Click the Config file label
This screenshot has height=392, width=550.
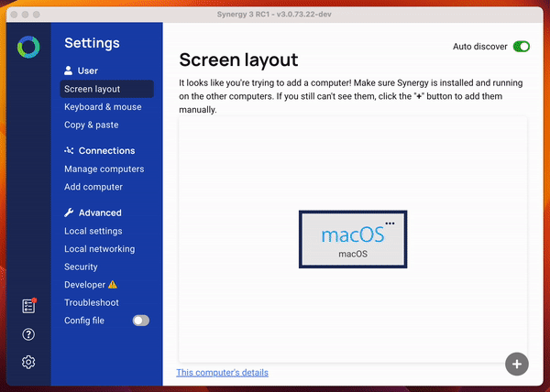(x=84, y=321)
